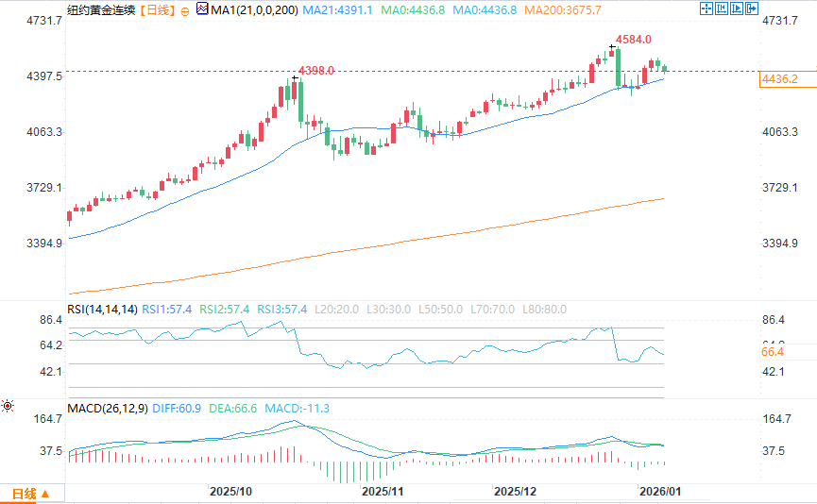817x504 pixels.
Task: Click the L50:50.0 RSI level label
Action: 441,310
